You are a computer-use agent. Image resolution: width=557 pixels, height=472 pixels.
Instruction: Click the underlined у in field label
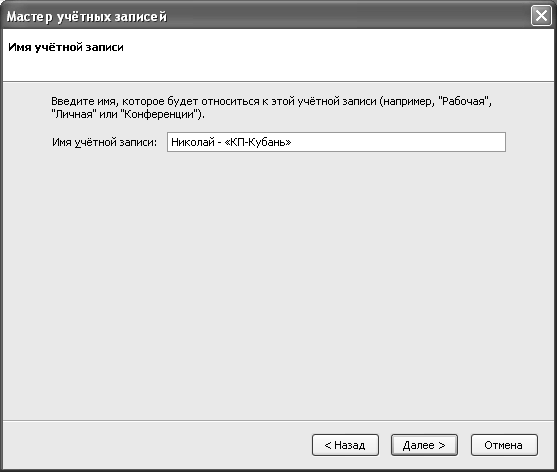point(78,143)
